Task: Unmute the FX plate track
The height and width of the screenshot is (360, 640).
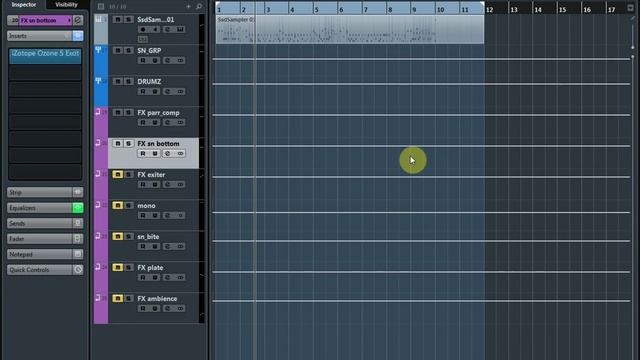Action: [118, 267]
